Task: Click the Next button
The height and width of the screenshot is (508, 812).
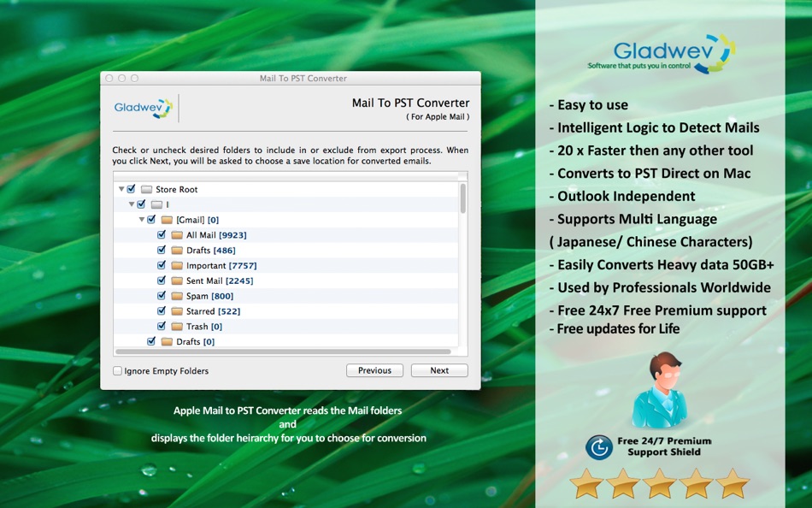Action: click(439, 370)
